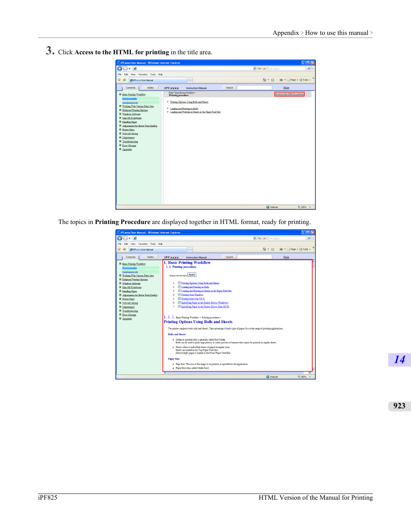
Task: Click the red Stop icon in the lower browser window
Action: pos(264,238)
